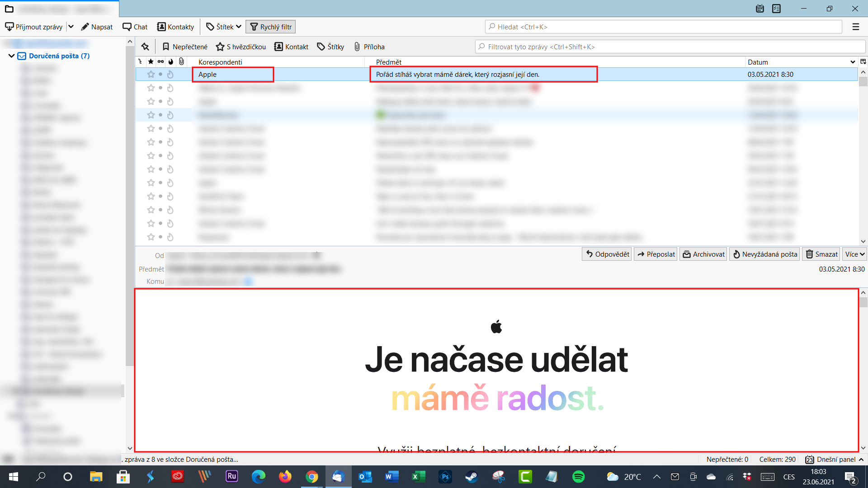This screenshot has height=488, width=868.
Task: Launch Firefox from the taskbar
Action: click(x=285, y=477)
